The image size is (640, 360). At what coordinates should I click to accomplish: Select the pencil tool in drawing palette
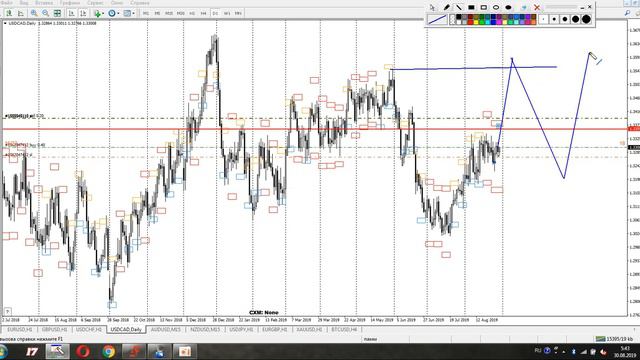(447, 7)
